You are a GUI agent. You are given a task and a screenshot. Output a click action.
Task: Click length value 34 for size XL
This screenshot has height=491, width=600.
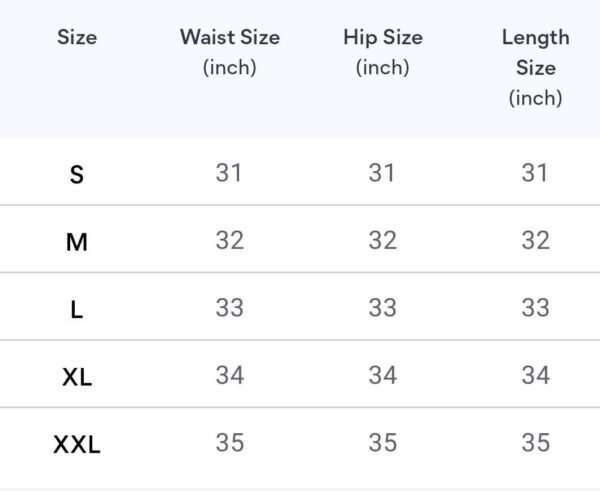pyautogui.click(x=536, y=375)
